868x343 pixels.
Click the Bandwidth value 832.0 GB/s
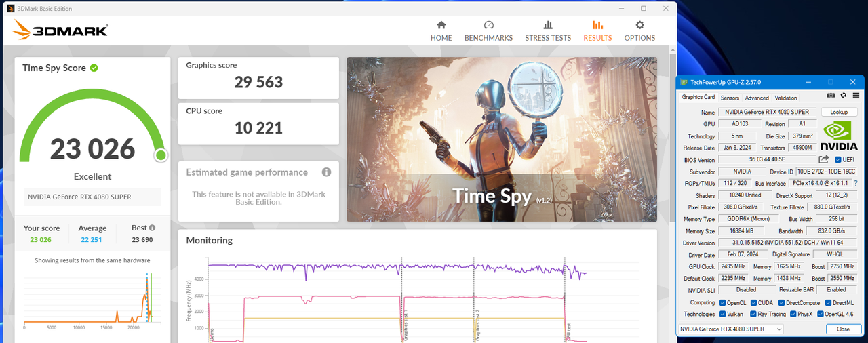(832, 231)
